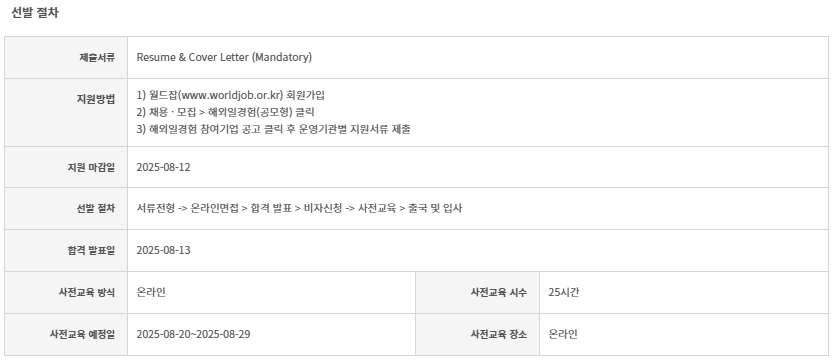Click the 온라인 value for 사전교육 장소

(563, 334)
